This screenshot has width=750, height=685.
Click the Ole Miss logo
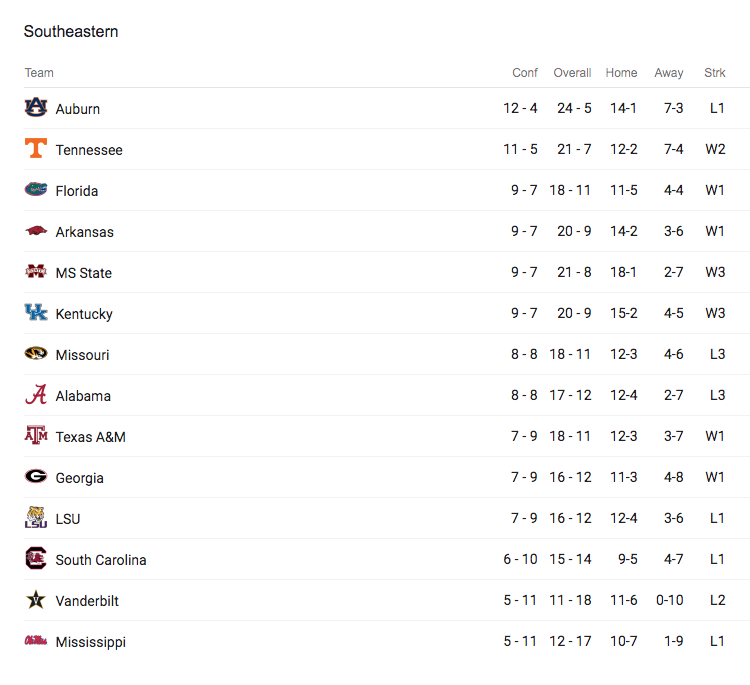(36, 640)
